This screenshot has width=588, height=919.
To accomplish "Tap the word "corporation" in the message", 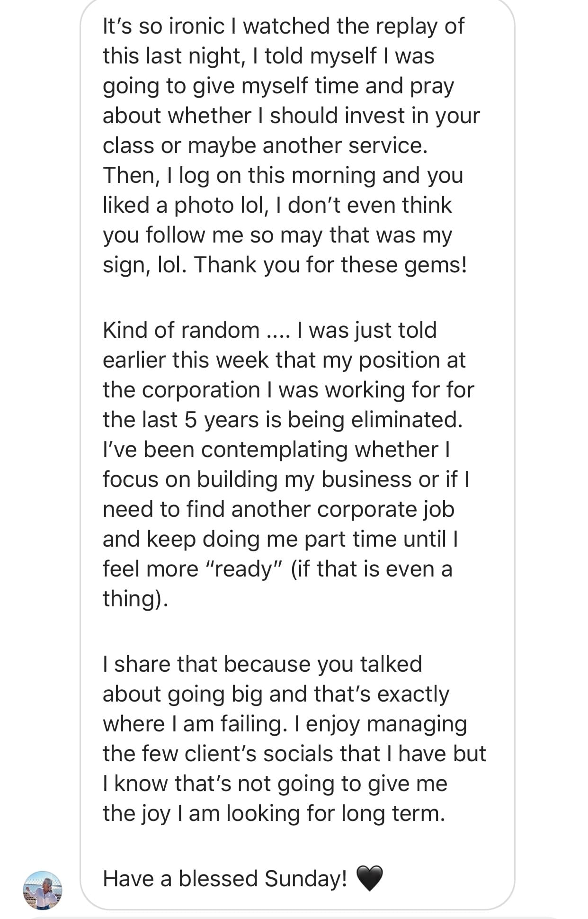I will click(x=201, y=390).
